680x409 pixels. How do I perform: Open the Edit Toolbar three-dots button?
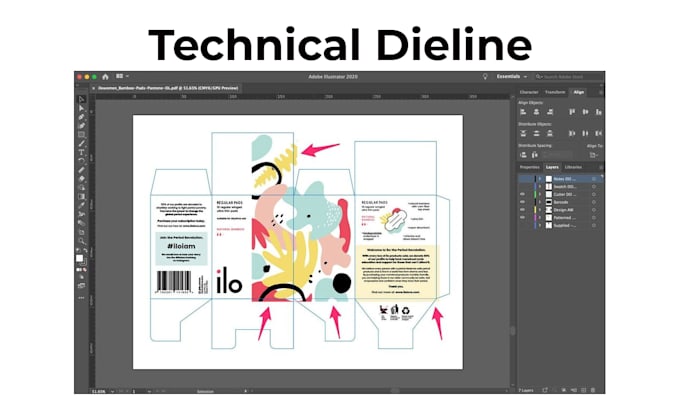pyautogui.click(x=81, y=298)
